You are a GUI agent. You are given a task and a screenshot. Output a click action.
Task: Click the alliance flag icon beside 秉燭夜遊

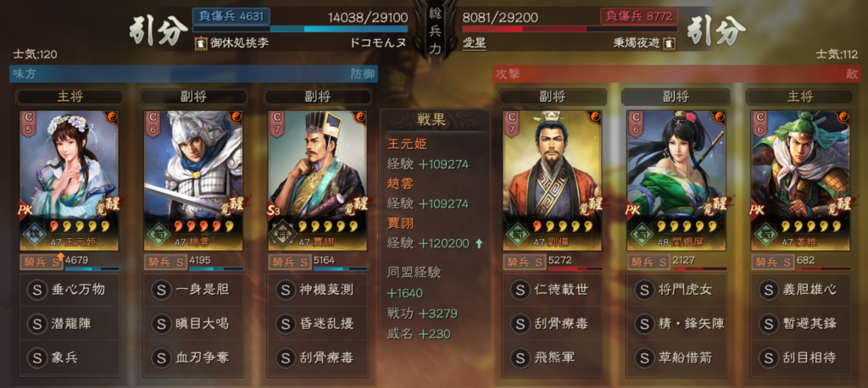pos(668,42)
